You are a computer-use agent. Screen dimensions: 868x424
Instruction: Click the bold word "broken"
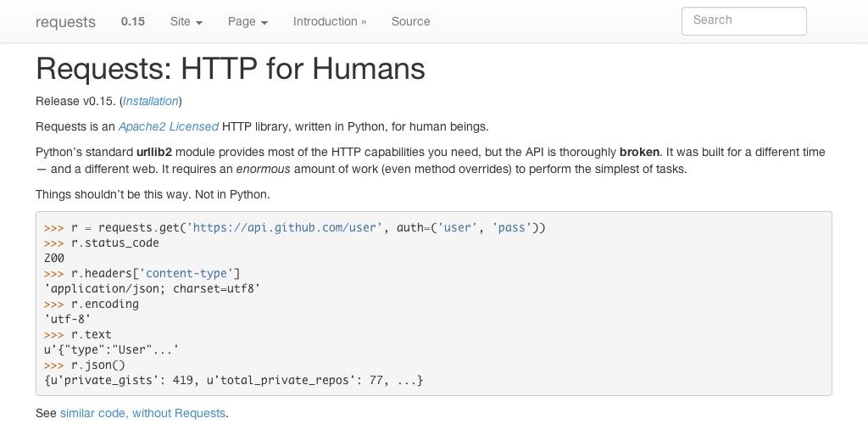point(639,152)
